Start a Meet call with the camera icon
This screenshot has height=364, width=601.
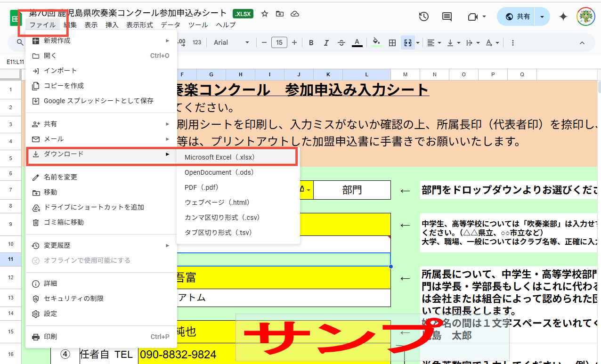pos(473,17)
